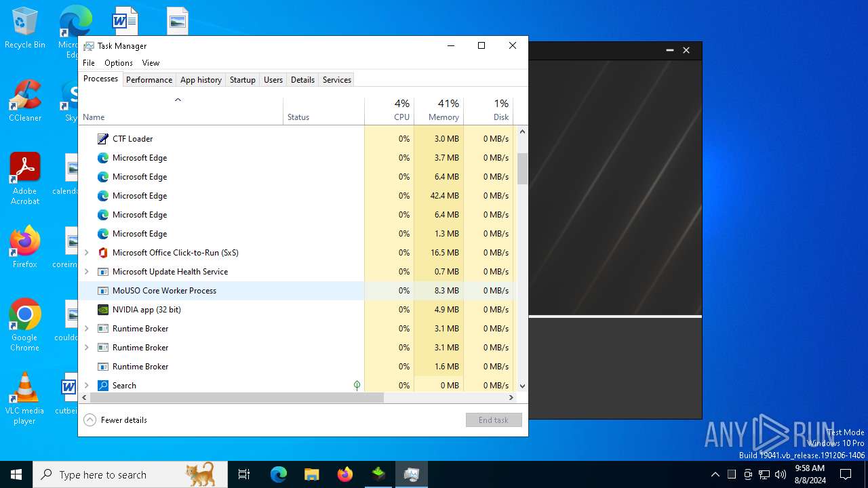The image size is (868, 488).
Task: Sort processes by CPU column
Action: click(x=389, y=110)
